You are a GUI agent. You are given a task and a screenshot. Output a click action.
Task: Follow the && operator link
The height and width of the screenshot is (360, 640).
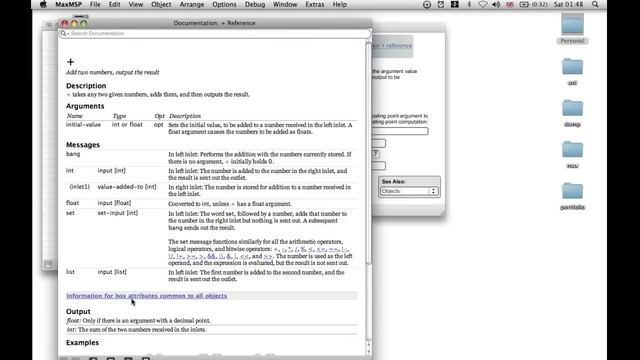pyautogui.click(x=211, y=256)
